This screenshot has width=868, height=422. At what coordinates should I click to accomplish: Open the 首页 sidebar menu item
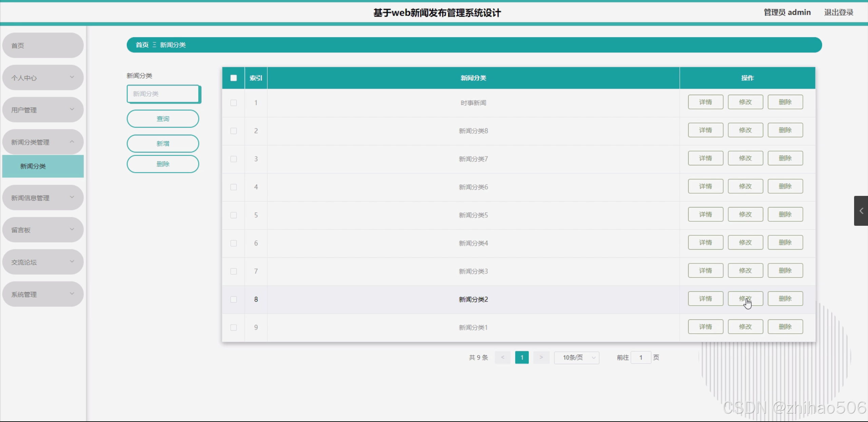point(43,45)
